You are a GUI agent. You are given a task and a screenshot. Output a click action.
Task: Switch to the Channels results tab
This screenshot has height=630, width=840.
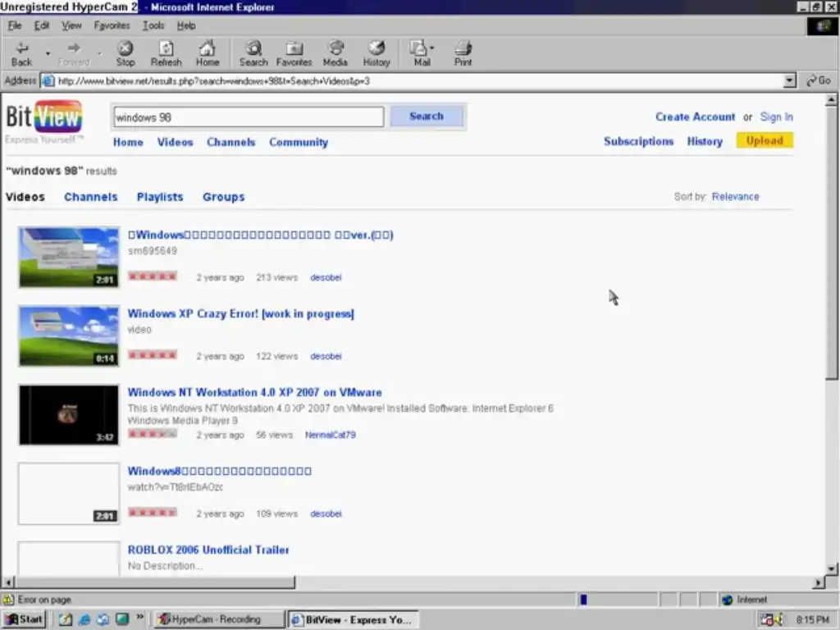point(90,197)
